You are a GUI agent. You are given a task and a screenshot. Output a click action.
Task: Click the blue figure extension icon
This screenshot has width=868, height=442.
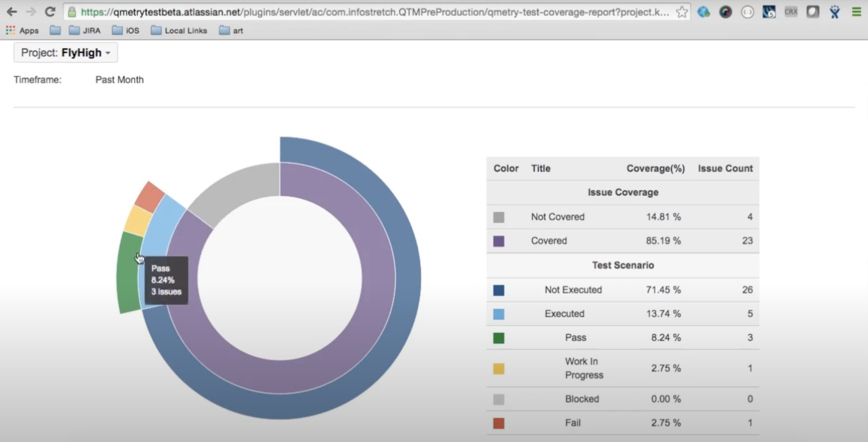point(835,12)
